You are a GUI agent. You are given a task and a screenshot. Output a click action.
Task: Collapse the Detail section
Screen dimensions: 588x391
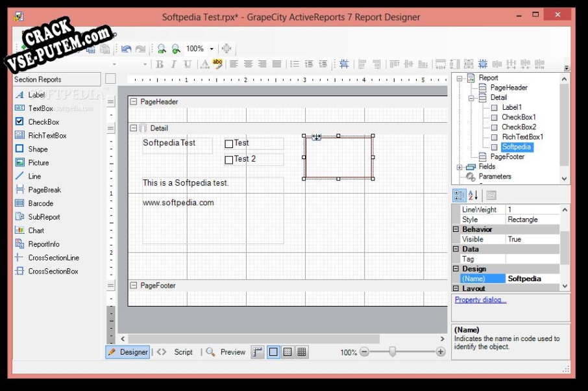(133, 128)
